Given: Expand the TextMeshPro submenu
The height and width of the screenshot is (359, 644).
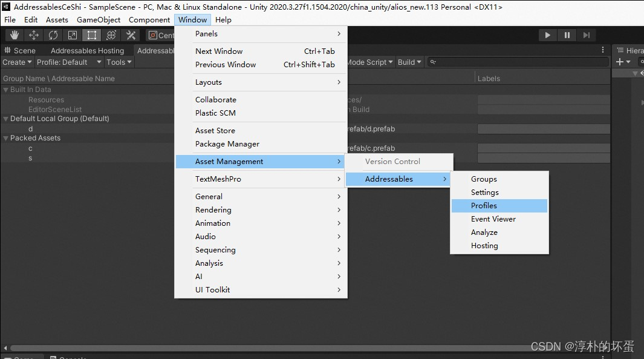Looking at the screenshot, I should [261, 179].
